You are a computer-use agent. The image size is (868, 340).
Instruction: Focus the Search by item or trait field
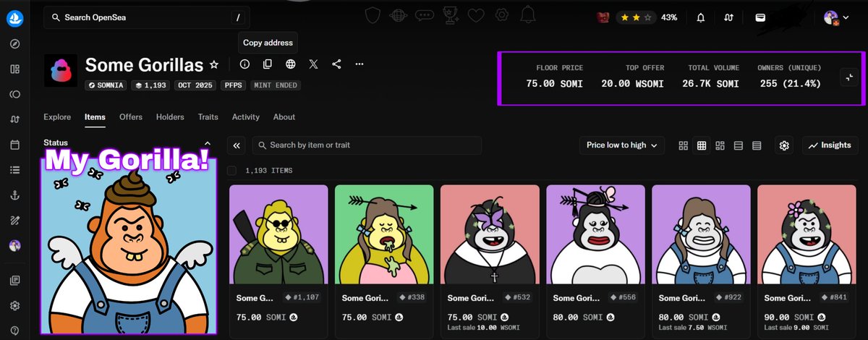pyautogui.click(x=367, y=145)
